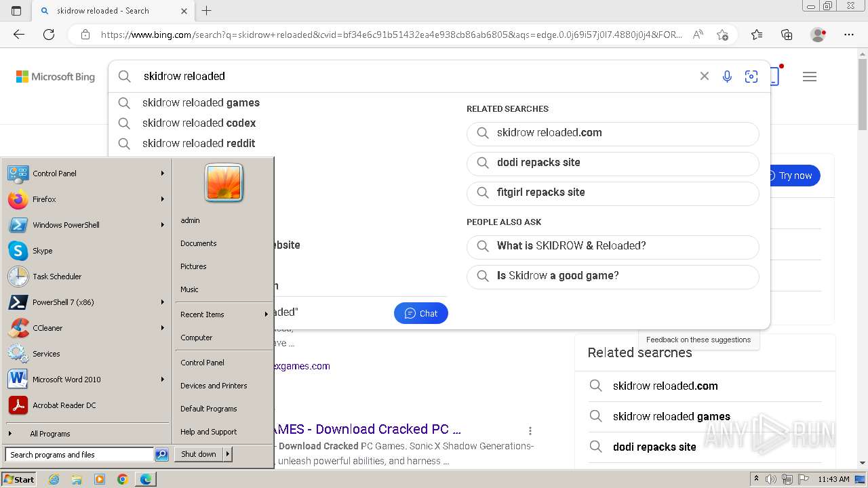
Task: Search using voice microphone icon
Action: (x=727, y=77)
